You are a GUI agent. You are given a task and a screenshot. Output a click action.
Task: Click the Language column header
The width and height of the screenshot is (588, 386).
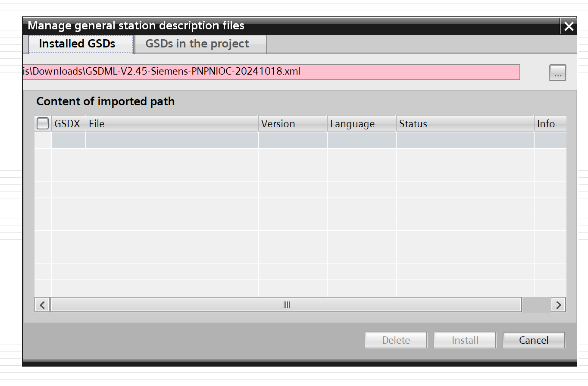[x=361, y=124]
